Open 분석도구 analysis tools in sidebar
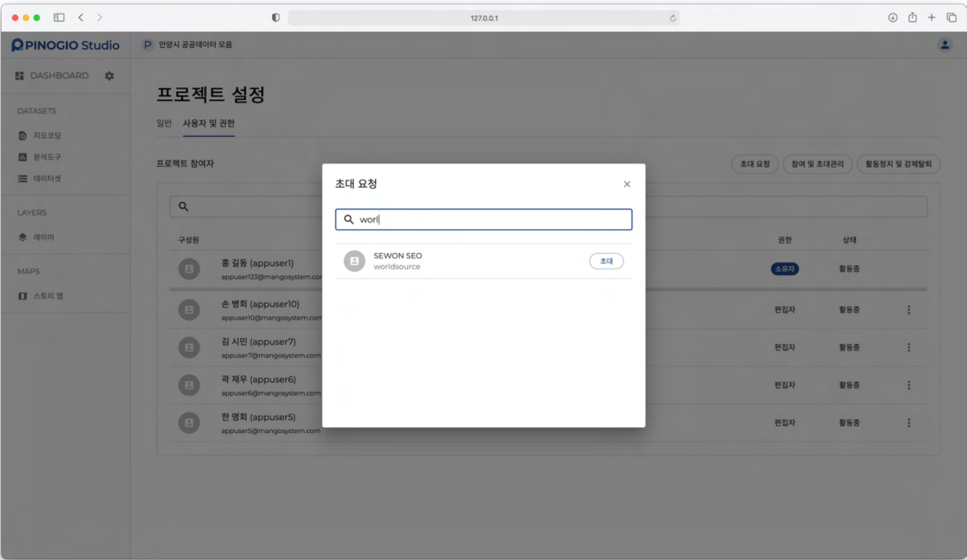Viewport: 967px width, 560px height. [x=46, y=157]
